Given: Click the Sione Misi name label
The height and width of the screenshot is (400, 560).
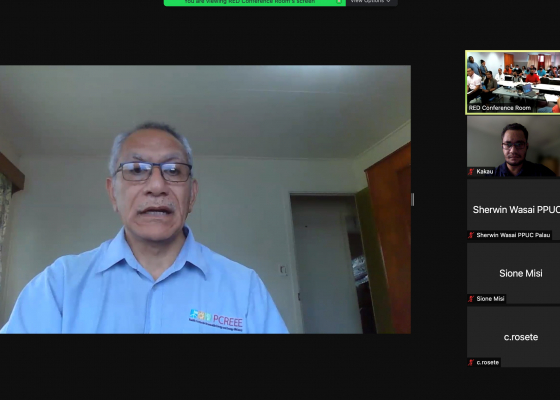Looking at the screenshot, I should 490,299.
